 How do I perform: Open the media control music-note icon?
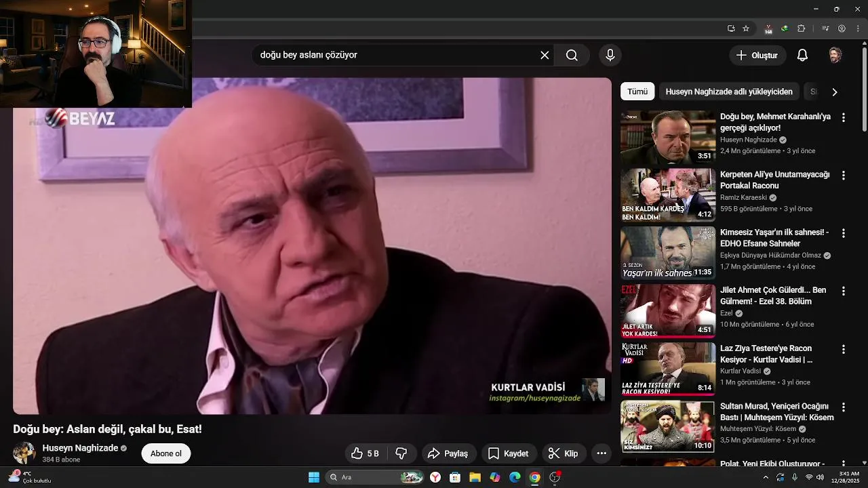click(x=825, y=28)
